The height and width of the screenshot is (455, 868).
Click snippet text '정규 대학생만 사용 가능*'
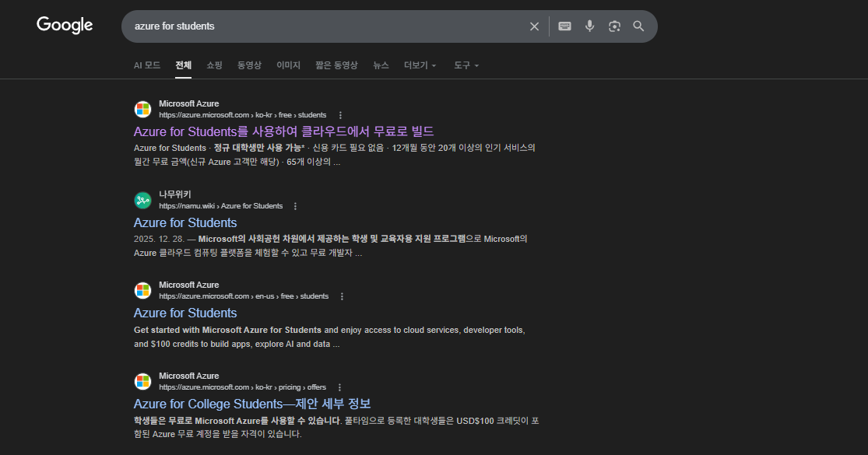(x=259, y=148)
